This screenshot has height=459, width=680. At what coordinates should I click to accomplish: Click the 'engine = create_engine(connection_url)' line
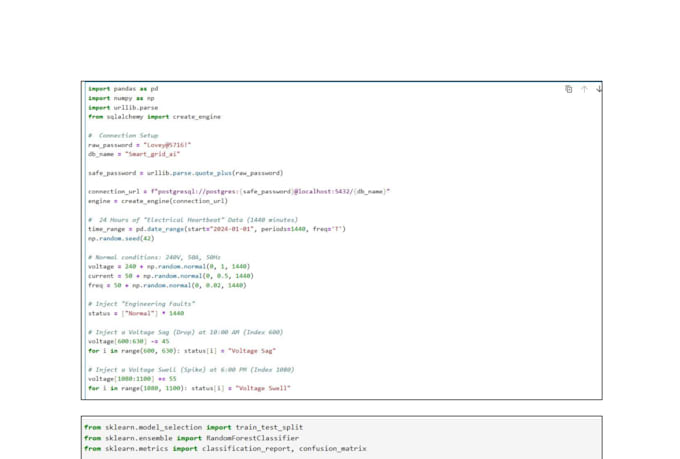tap(158, 201)
